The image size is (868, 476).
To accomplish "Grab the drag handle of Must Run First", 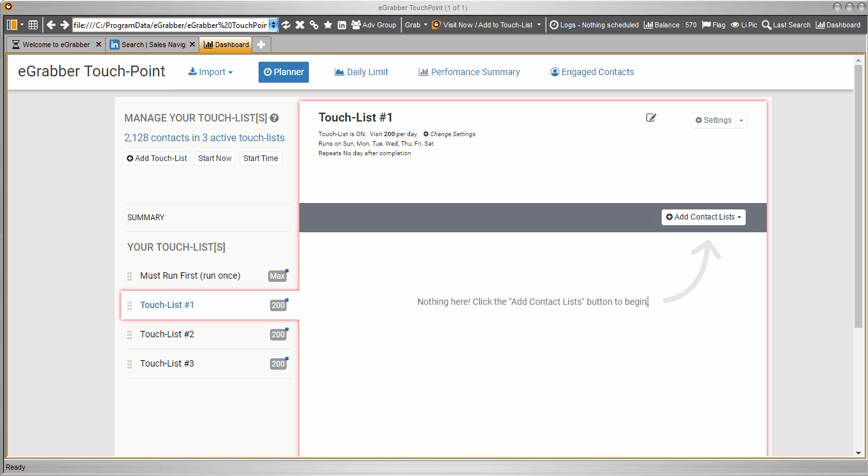I will click(130, 276).
